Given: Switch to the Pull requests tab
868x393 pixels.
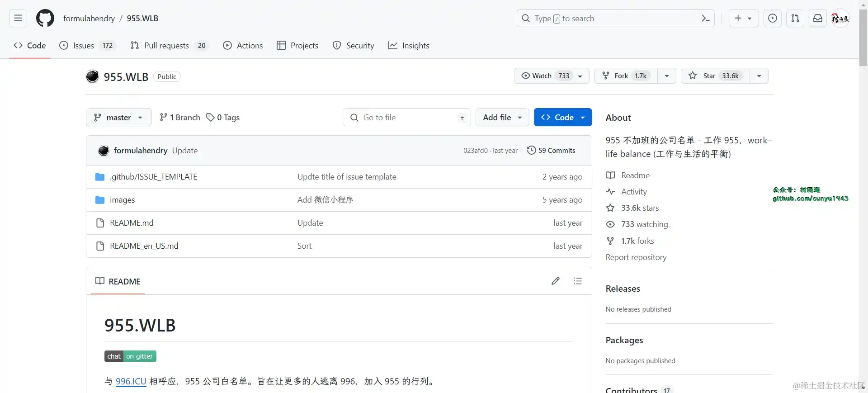Looking at the screenshot, I should coord(170,45).
